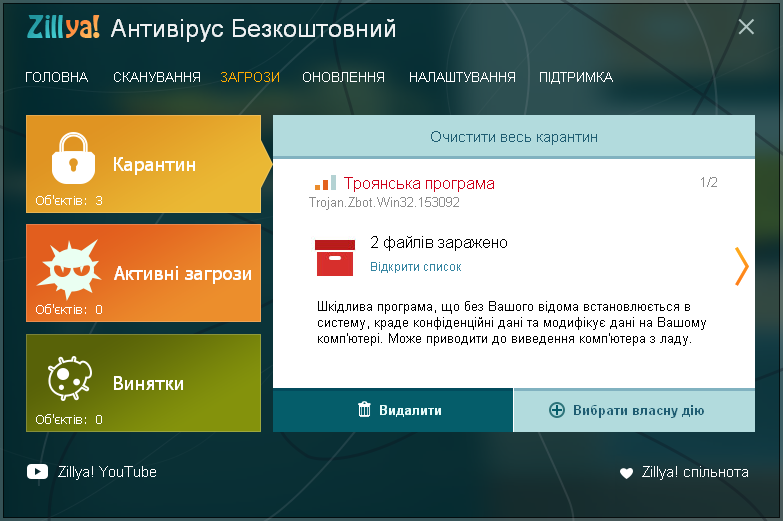Click the threat severity bars icon
The image size is (783, 521).
(x=326, y=183)
